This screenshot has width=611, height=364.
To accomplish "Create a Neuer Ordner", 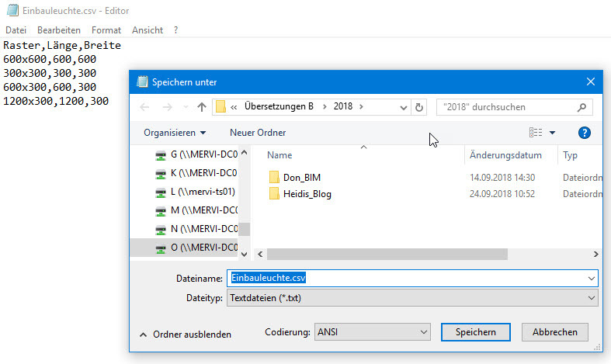I will tap(258, 133).
